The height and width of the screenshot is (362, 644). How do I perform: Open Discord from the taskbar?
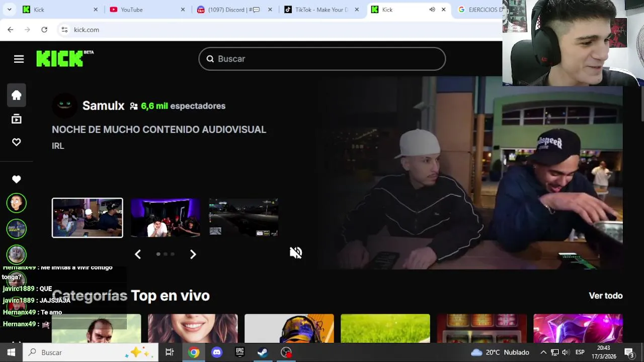(x=217, y=352)
